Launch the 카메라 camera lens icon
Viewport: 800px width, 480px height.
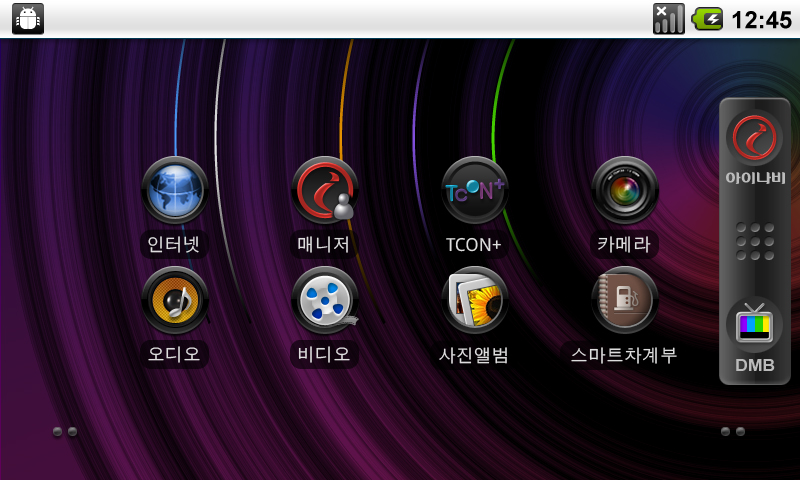pyautogui.click(x=624, y=190)
